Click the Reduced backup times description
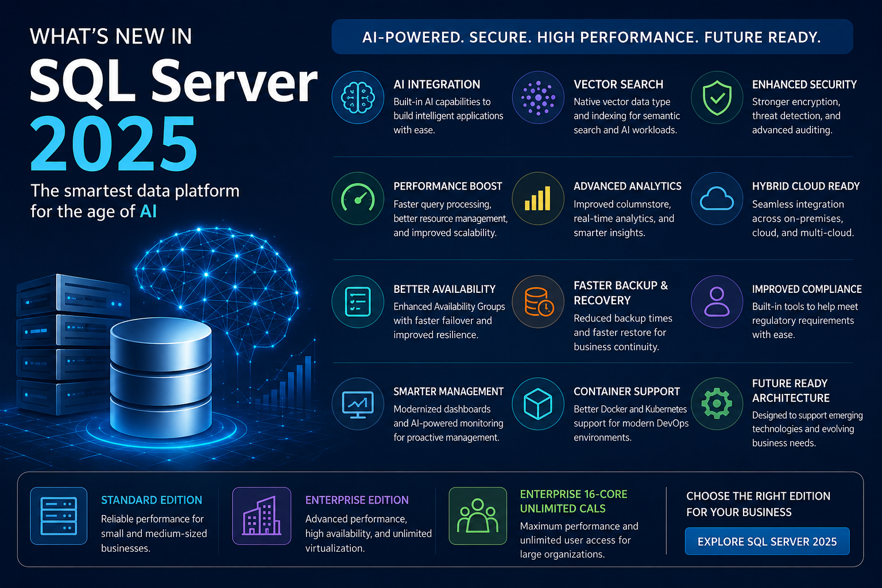The image size is (882, 588). (x=623, y=332)
